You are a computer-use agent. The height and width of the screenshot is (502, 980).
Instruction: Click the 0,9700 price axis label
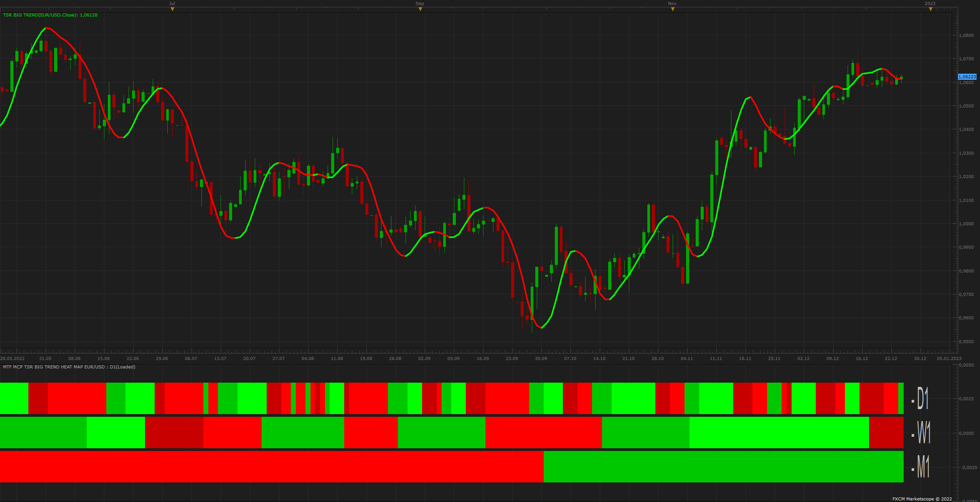point(966,294)
